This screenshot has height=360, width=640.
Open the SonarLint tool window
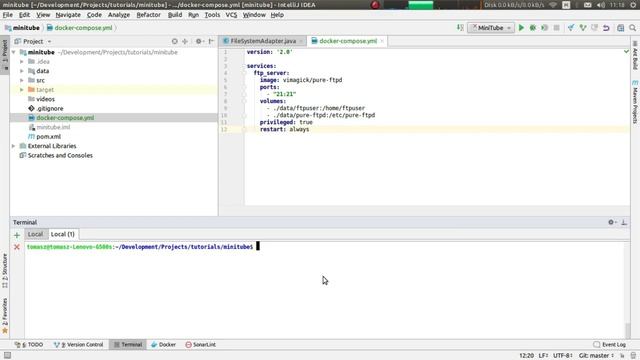pos(200,345)
